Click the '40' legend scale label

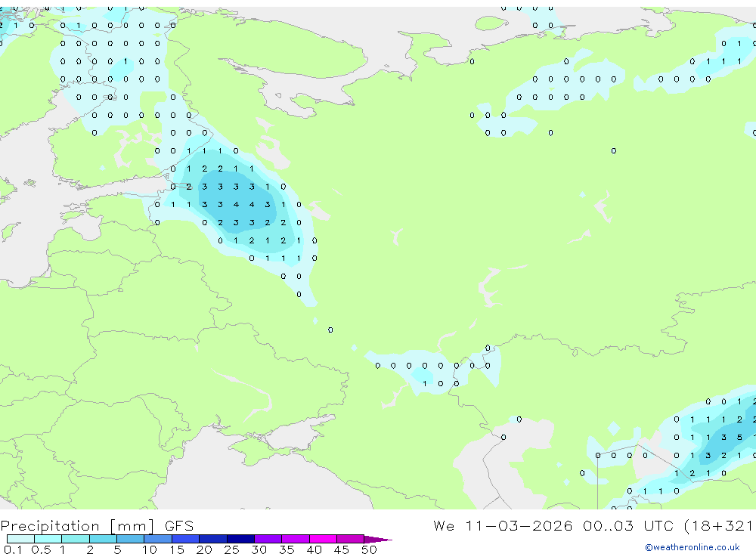coord(314,549)
